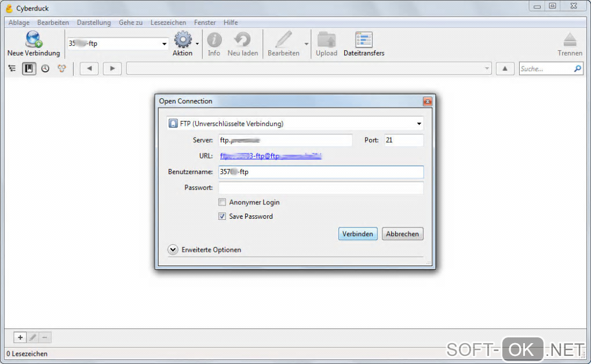Screen dimensions: 591x364
Task: Click the blurred FTP URL link
Action: (271, 156)
